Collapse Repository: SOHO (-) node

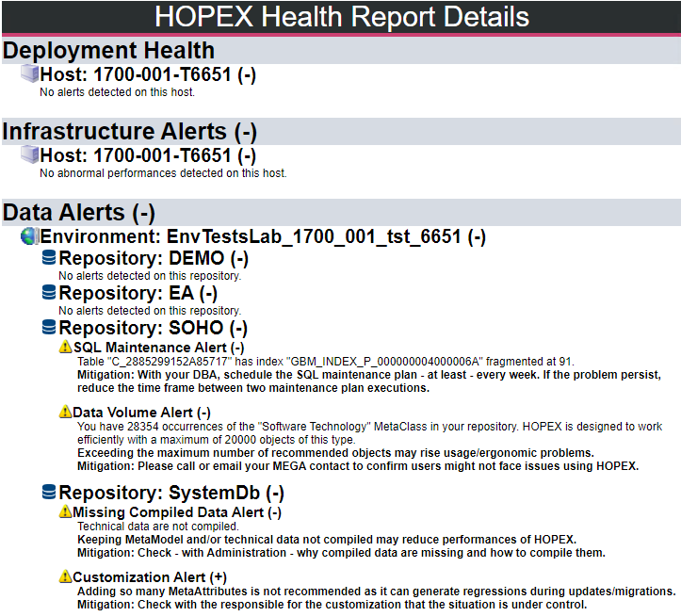tap(238, 329)
